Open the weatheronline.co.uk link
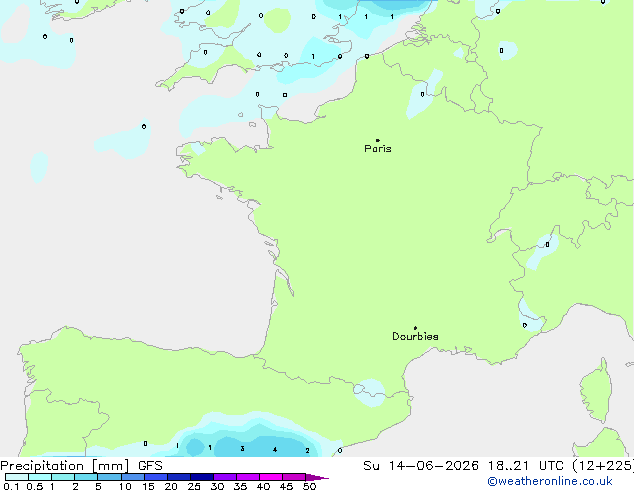 [x=550, y=481]
